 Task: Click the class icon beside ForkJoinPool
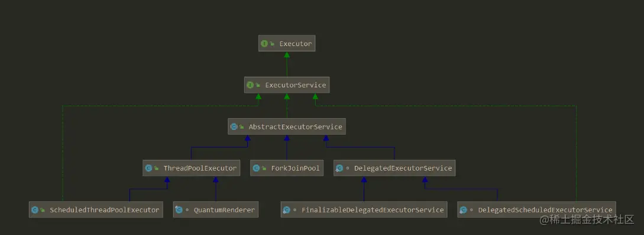[x=256, y=168]
